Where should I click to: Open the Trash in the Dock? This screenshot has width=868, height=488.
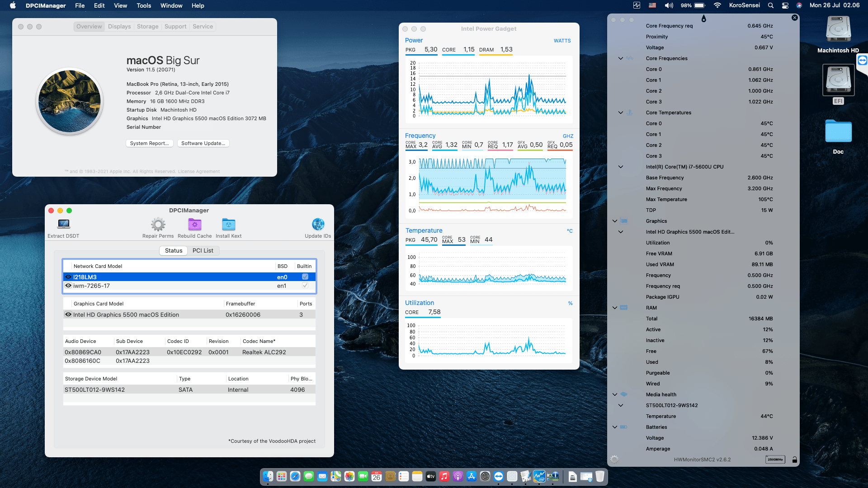599,476
